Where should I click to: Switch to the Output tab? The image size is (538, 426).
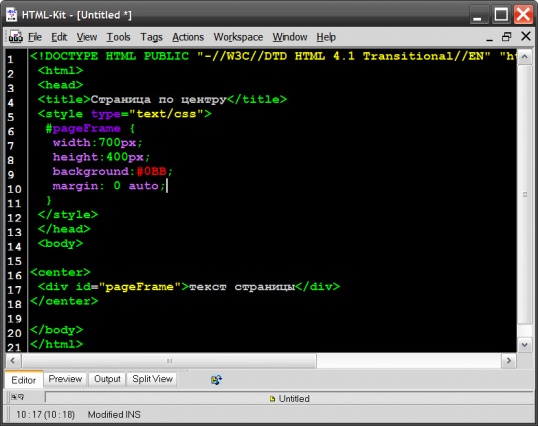pos(107,379)
